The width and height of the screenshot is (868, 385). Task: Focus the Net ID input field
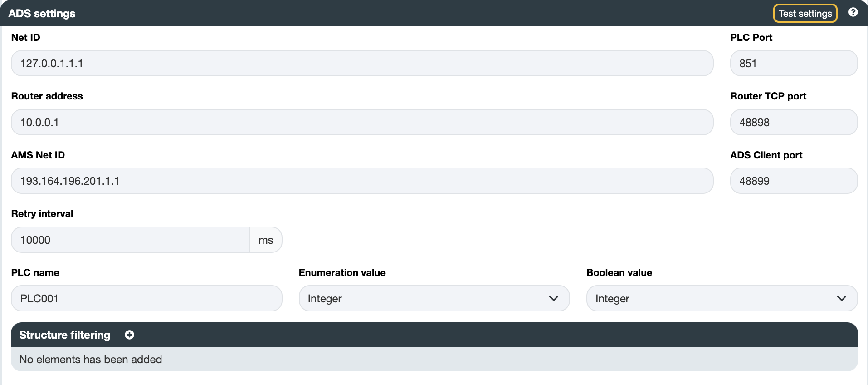pos(362,63)
